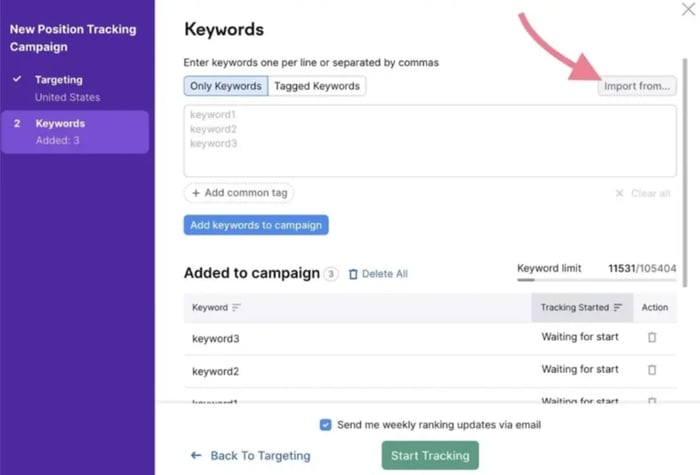Click Add common tag button
The image size is (700, 475).
click(239, 193)
